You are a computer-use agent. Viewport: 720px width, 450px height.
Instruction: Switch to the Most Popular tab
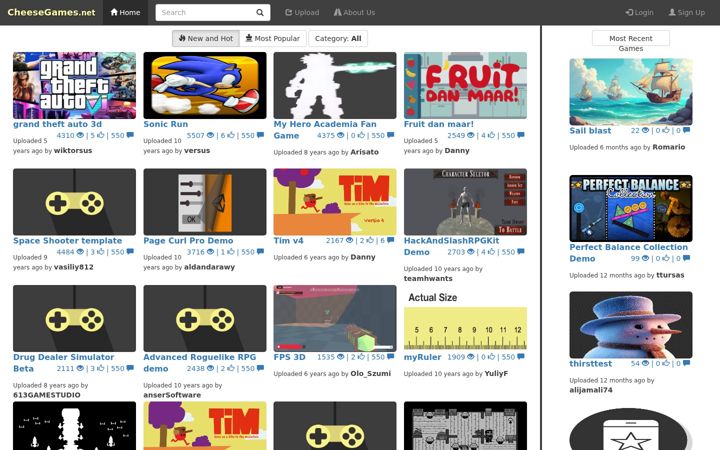pos(273,39)
